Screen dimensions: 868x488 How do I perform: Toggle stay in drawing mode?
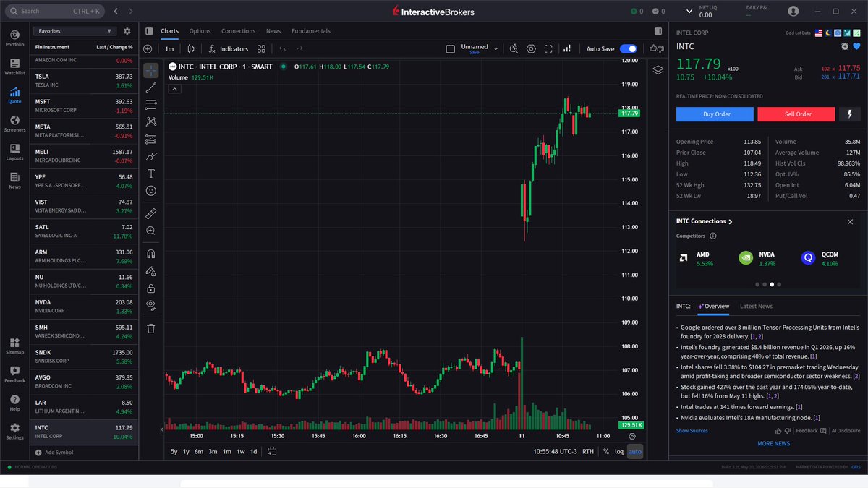(150, 271)
